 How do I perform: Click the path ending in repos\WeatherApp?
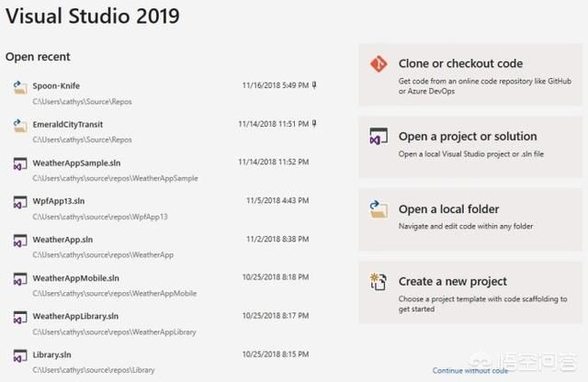[103, 255]
